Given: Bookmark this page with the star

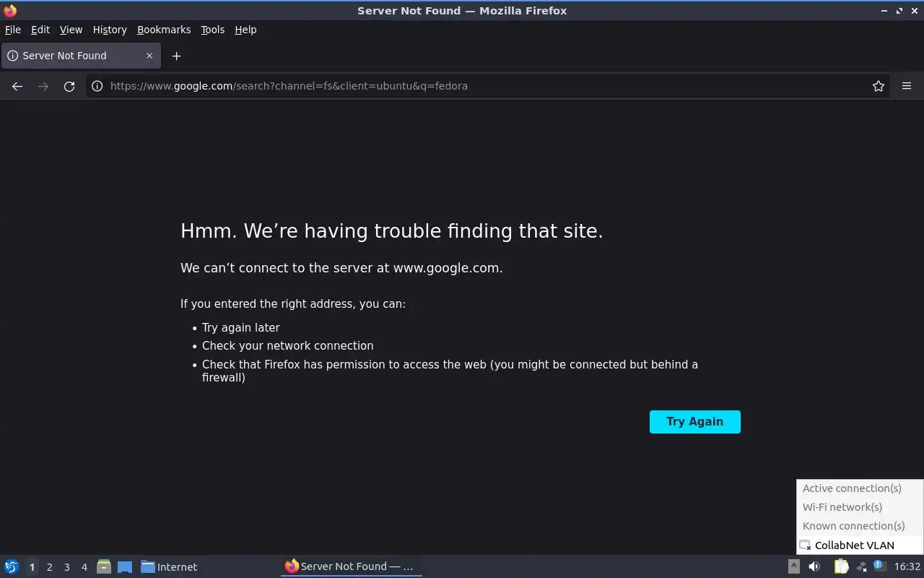Looking at the screenshot, I should [x=878, y=86].
